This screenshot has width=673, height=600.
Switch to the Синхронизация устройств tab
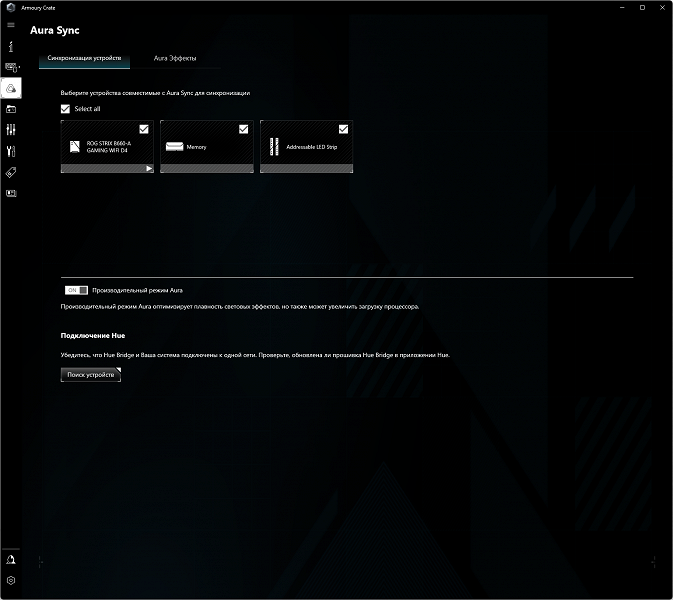84,58
